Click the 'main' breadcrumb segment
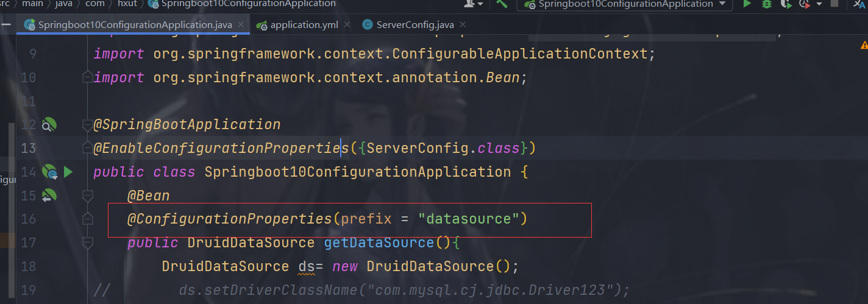 [x=32, y=4]
